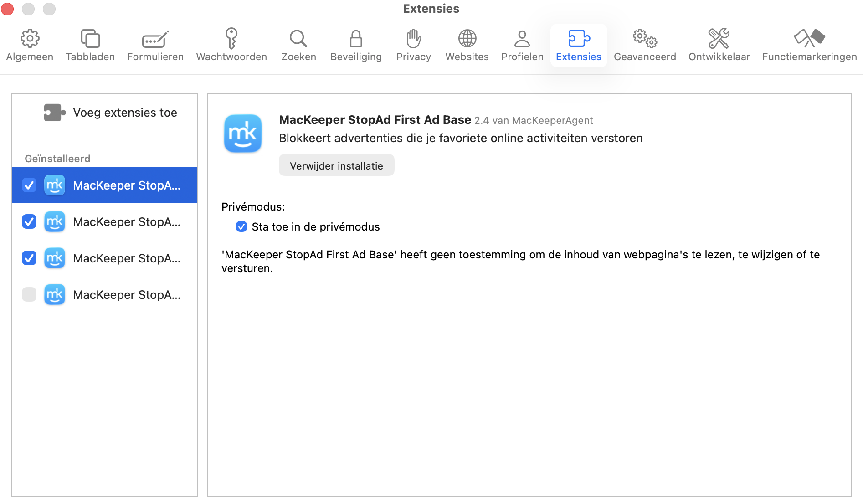Image resolution: width=863 pixels, height=504 pixels.
Task: Open the Websites globe icon
Action: 467,39
